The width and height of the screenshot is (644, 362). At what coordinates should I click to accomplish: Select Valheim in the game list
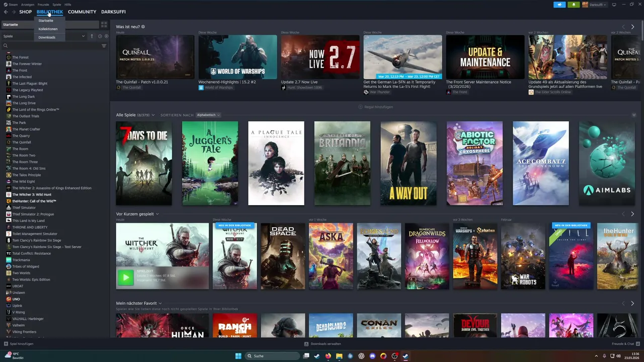click(x=19, y=325)
